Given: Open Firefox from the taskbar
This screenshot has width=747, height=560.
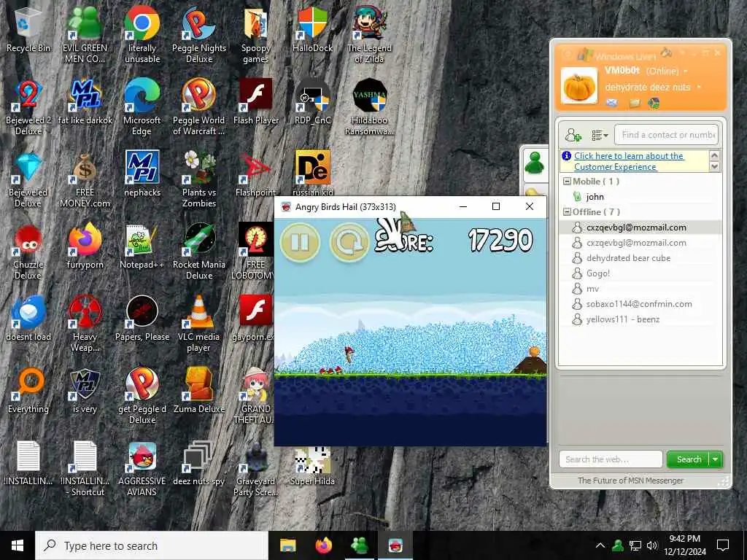Looking at the screenshot, I should pyautogui.click(x=324, y=545).
